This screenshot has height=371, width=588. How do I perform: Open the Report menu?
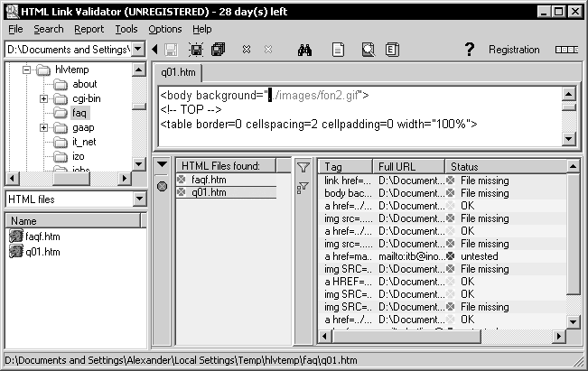click(x=89, y=29)
